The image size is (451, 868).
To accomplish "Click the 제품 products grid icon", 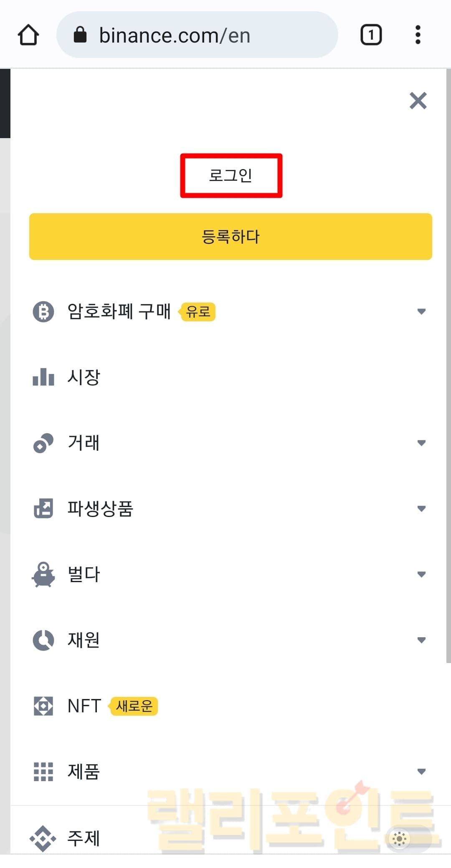I will point(43,772).
